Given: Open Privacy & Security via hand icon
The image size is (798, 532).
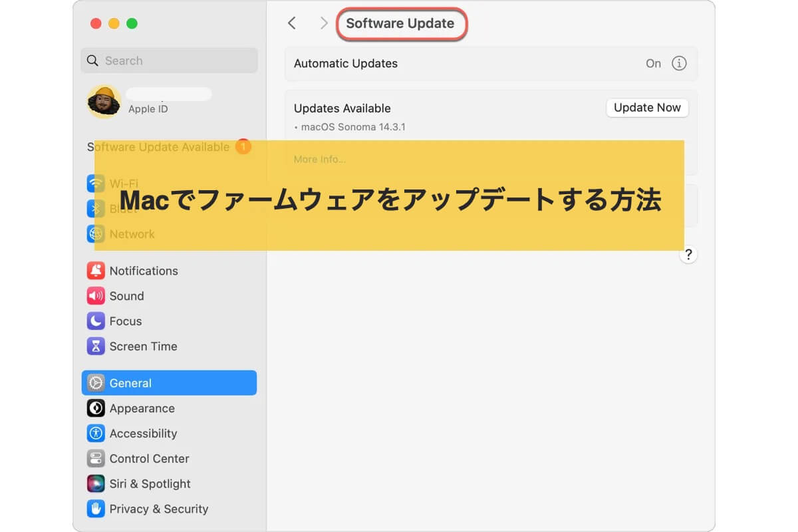Looking at the screenshot, I should coord(96,509).
